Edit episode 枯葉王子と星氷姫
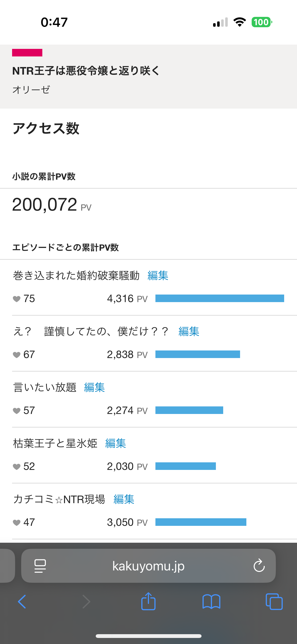Screen dimensions: 297x644 pos(116,443)
